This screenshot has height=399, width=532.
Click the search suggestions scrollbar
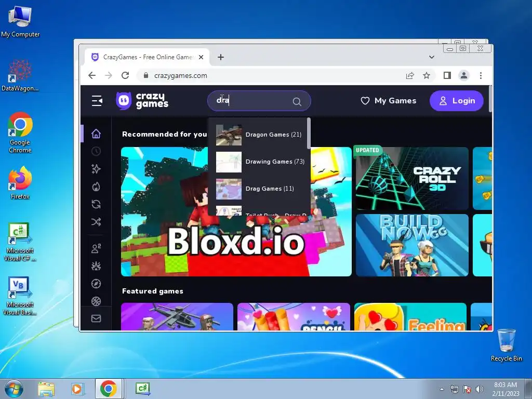tap(309, 134)
